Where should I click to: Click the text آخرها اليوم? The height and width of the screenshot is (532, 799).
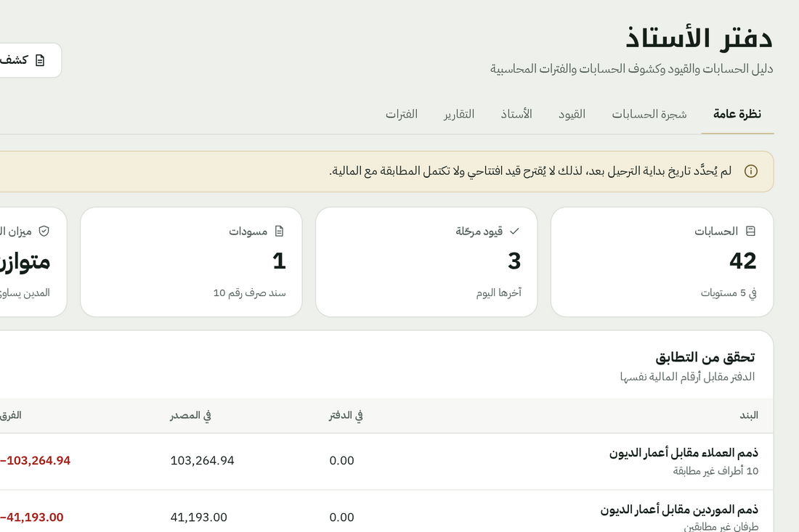click(x=498, y=293)
